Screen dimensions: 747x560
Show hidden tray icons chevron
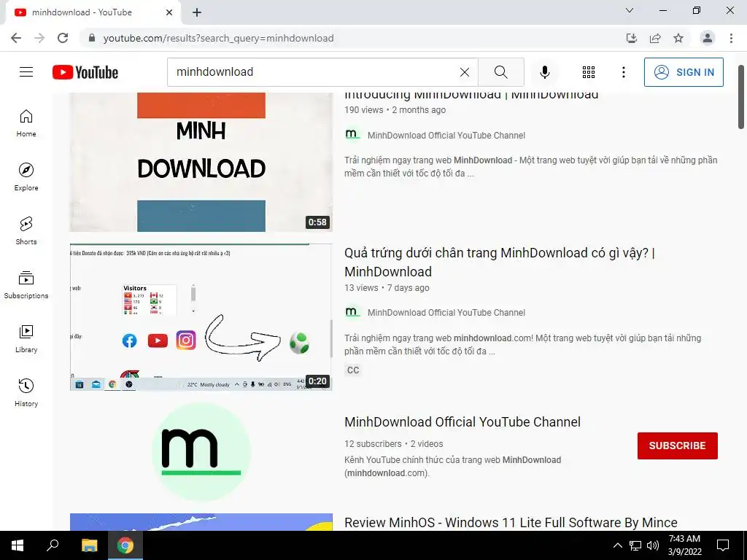(617, 545)
